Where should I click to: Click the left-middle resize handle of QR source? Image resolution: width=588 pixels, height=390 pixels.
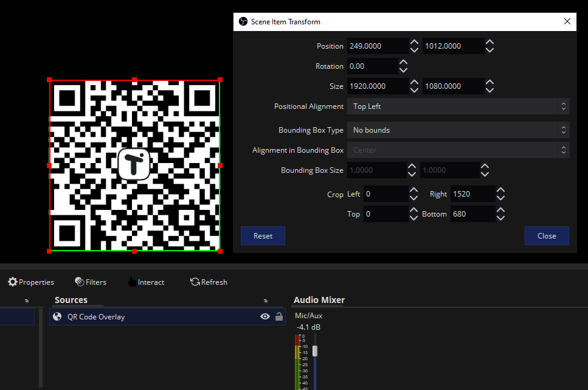(x=49, y=165)
